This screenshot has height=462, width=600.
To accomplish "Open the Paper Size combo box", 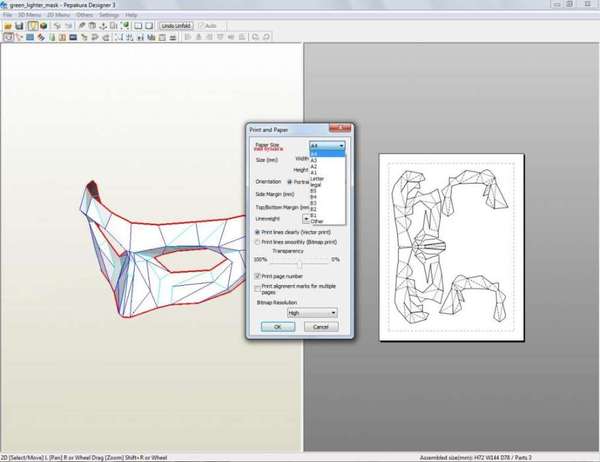I will pyautogui.click(x=327, y=146).
